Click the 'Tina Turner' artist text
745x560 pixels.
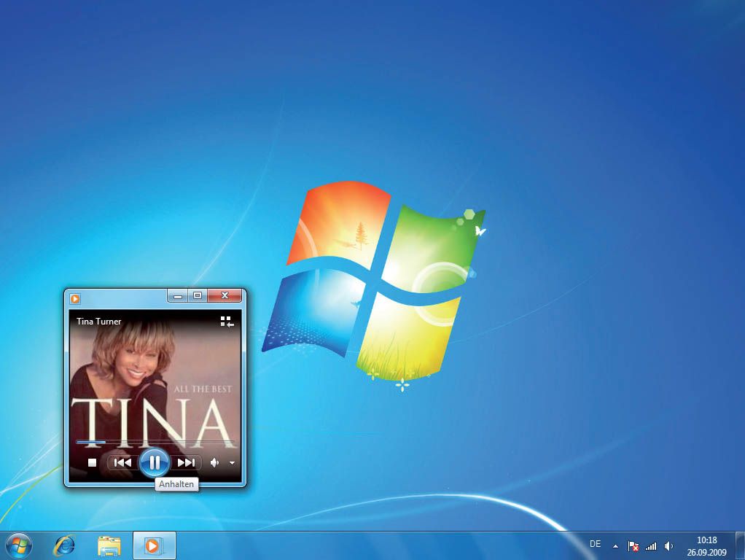[99, 322]
